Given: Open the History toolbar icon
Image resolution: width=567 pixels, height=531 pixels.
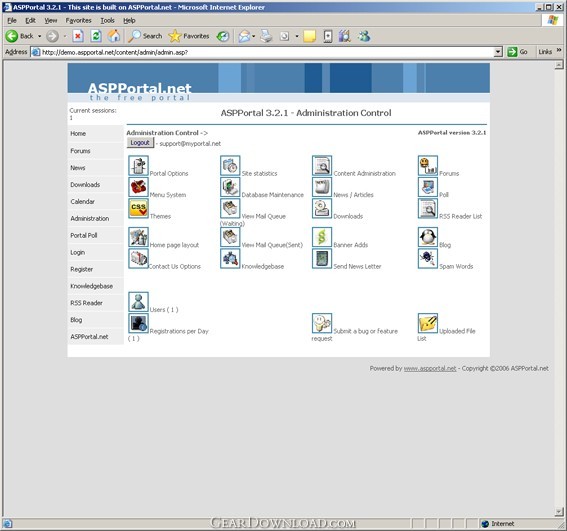Looking at the screenshot, I should [x=223, y=36].
